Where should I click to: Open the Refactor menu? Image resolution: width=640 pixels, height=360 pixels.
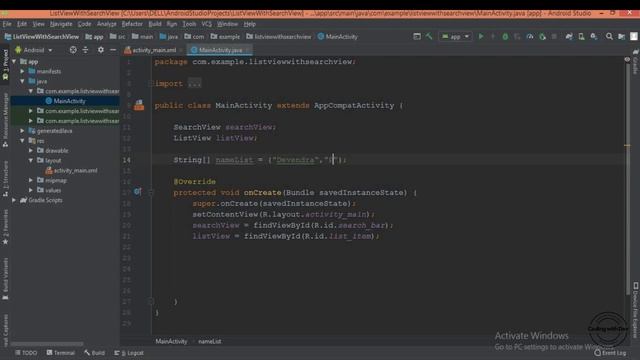(x=132, y=24)
